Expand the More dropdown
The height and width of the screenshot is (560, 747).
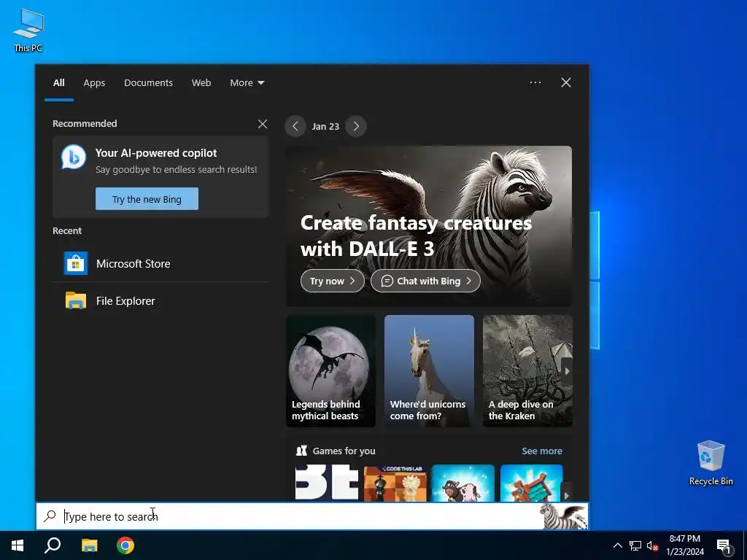coord(247,83)
